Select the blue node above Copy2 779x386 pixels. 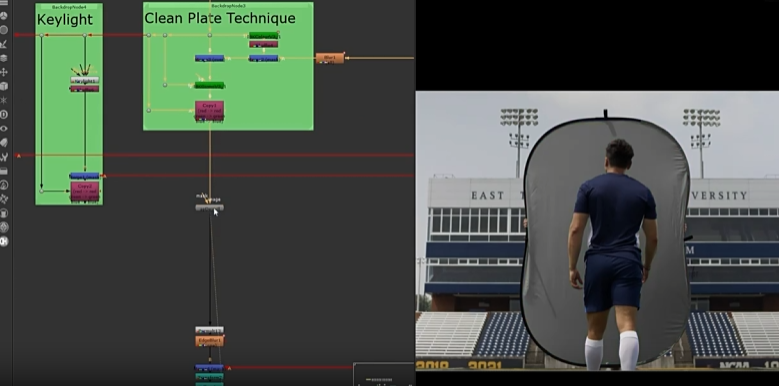[84, 176]
